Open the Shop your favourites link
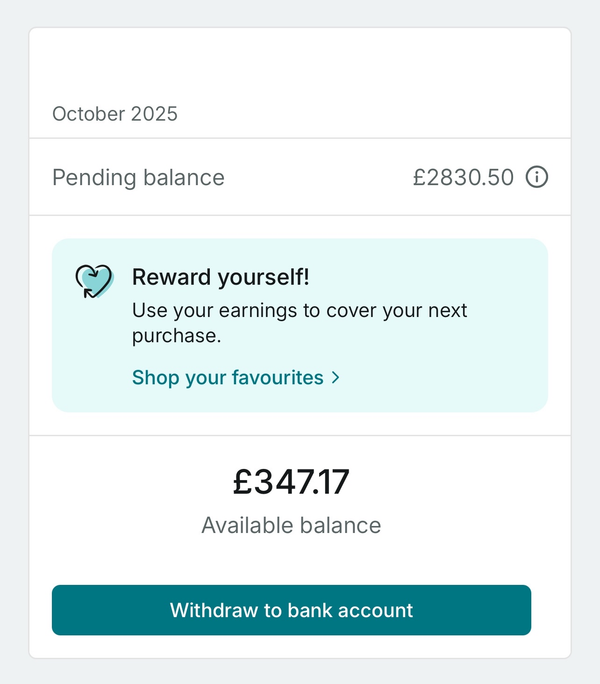600x684 pixels. coord(228,378)
